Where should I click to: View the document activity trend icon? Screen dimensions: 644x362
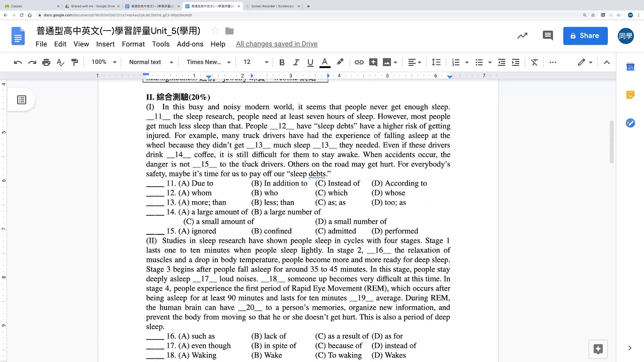tap(522, 36)
